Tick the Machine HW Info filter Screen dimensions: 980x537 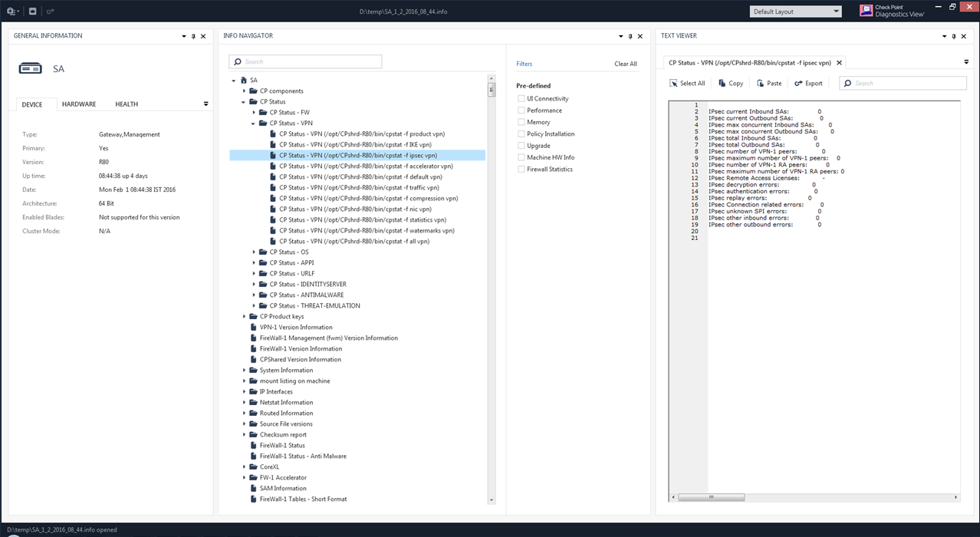pos(521,157)
